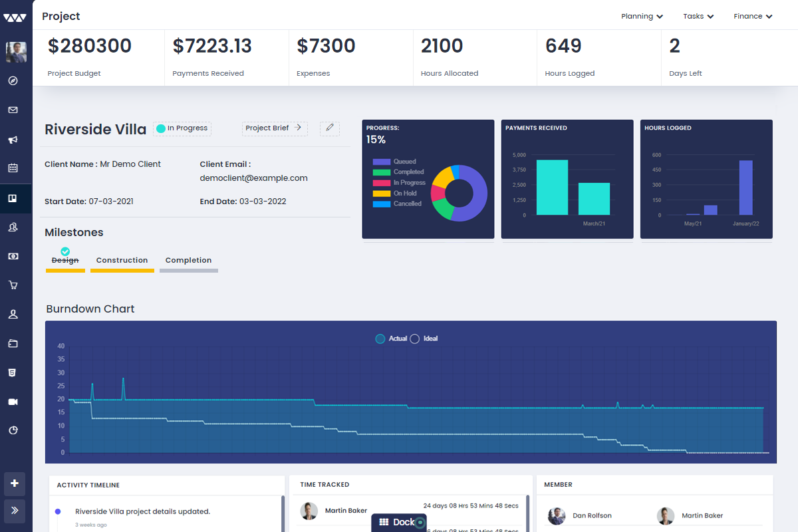Toggle Completed legend item in Progress chart
The image size is (798, 532).
click(x=398, y=172)
